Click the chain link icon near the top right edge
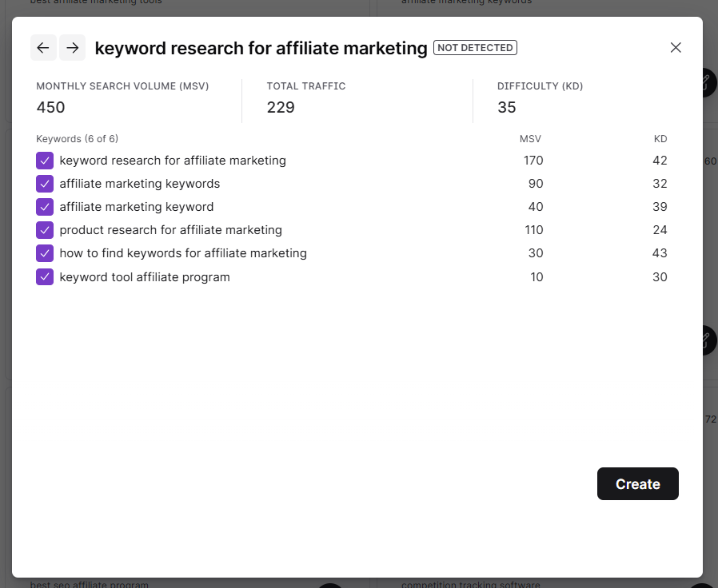 point(705,82)
